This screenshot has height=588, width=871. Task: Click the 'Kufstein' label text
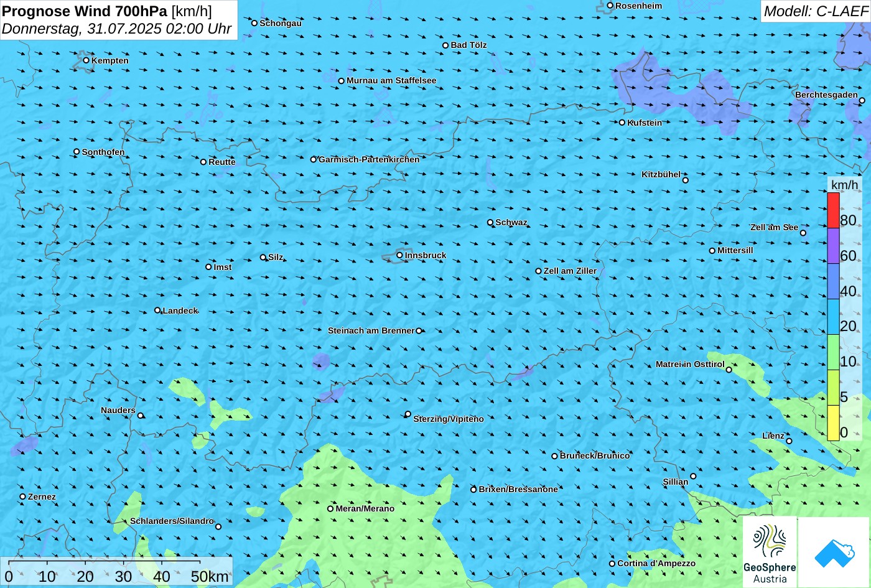[645, 123]
